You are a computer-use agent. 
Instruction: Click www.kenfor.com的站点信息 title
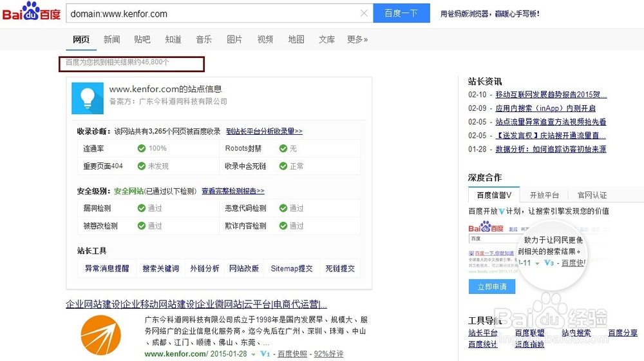pos(165,89)
